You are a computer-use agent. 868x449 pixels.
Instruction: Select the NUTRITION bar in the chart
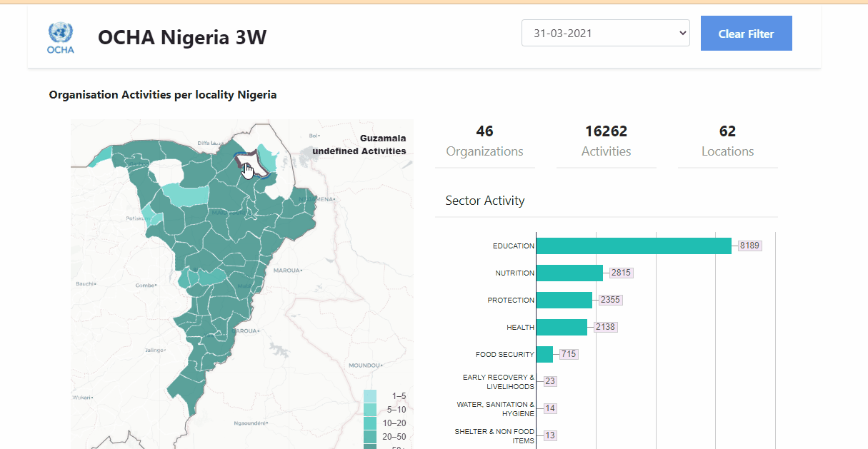click(569, 273)
